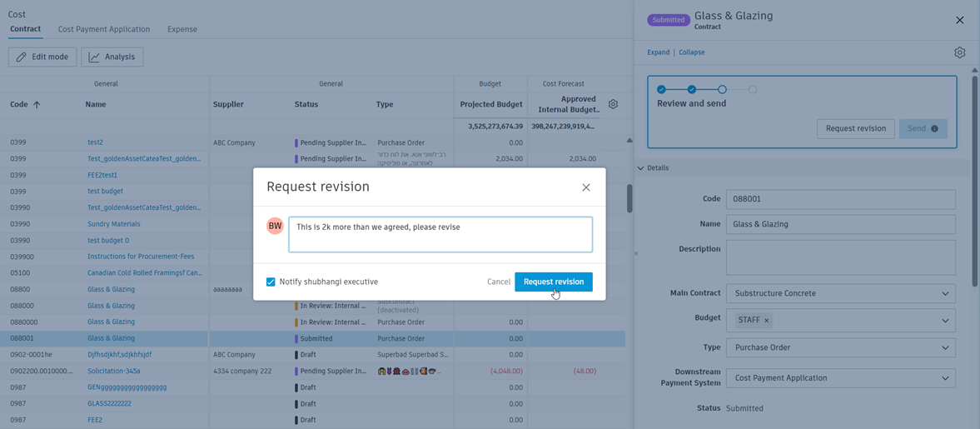Click the last pending workflow step circle
The image size is (980, 429).
[753, 89]
